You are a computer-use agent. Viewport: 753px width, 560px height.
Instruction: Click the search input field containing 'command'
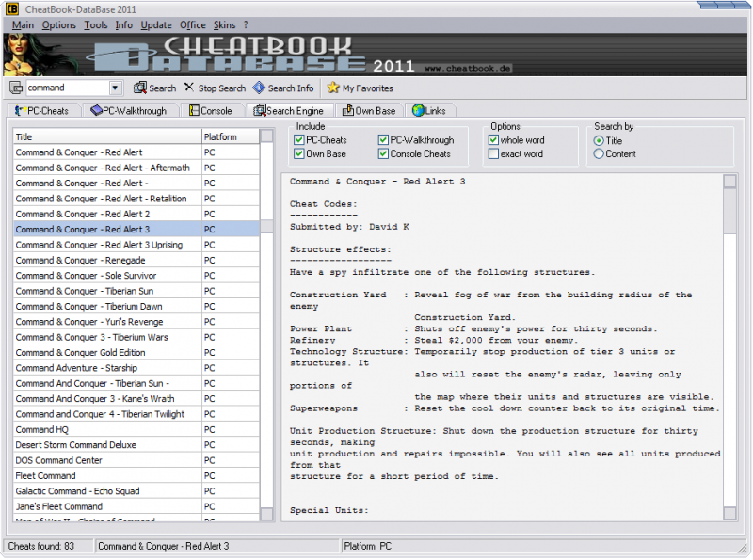(67, 88)
